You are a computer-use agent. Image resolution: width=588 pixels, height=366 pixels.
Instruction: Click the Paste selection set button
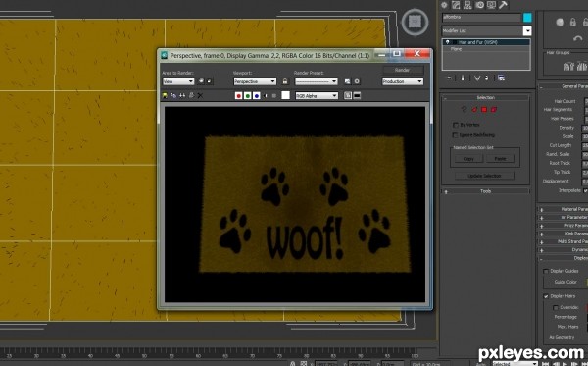pyautogui.click(x=500, y=159)
